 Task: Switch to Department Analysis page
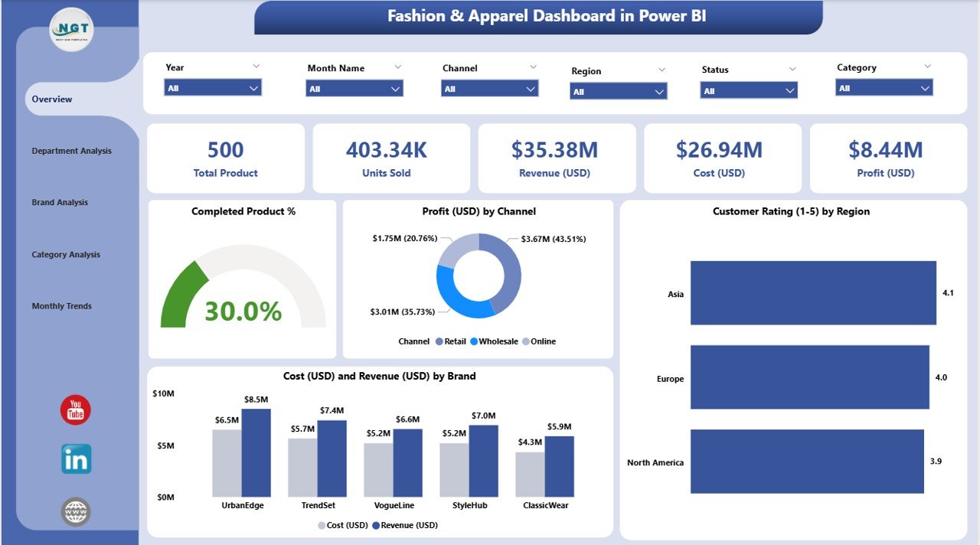(x=71, y=151)
